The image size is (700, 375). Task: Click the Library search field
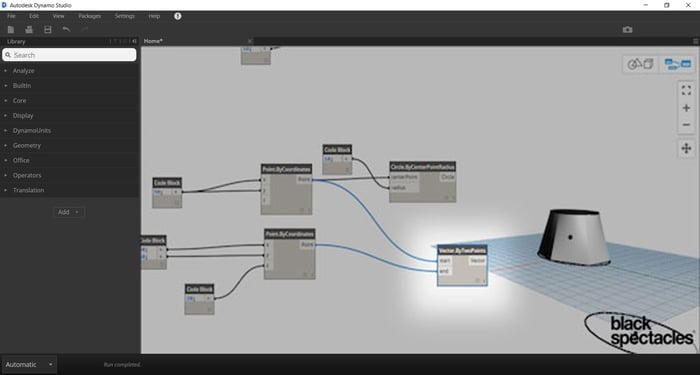tap(69, 55)
